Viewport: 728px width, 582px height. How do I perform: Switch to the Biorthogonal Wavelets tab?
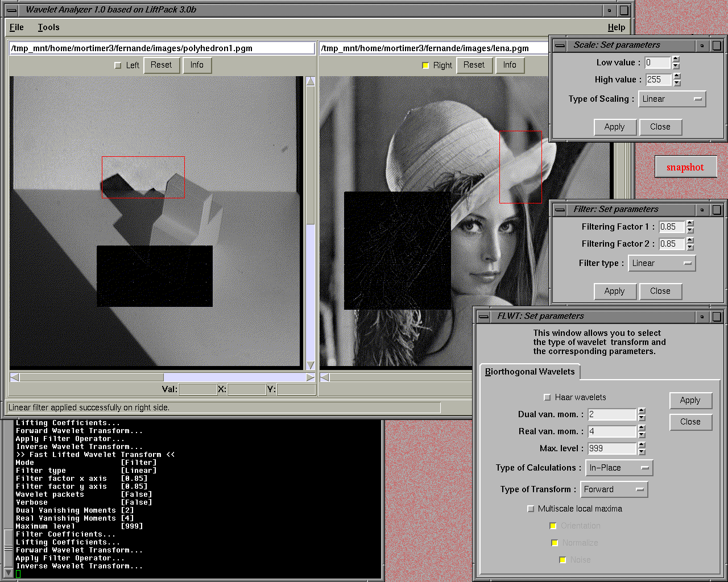tap(530, 372)
